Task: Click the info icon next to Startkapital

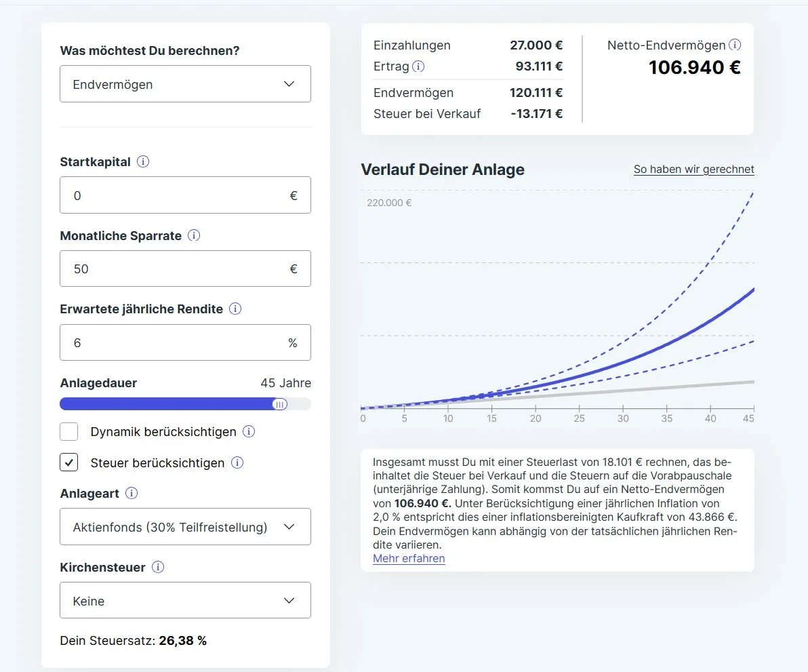Action: pos(143,162)
